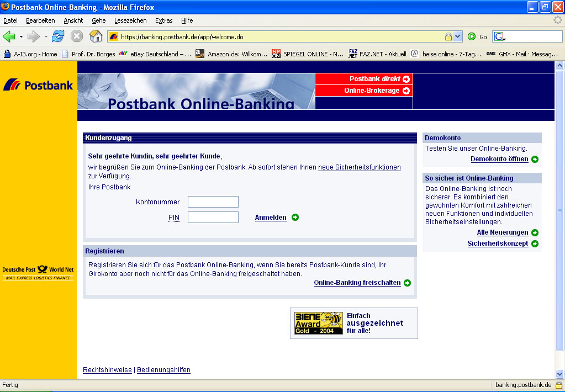Image resolution: width=565 pixels, height=392 pixels.
Task: Click the Postbank Online-Banking header banner
Action: (196, 92)
